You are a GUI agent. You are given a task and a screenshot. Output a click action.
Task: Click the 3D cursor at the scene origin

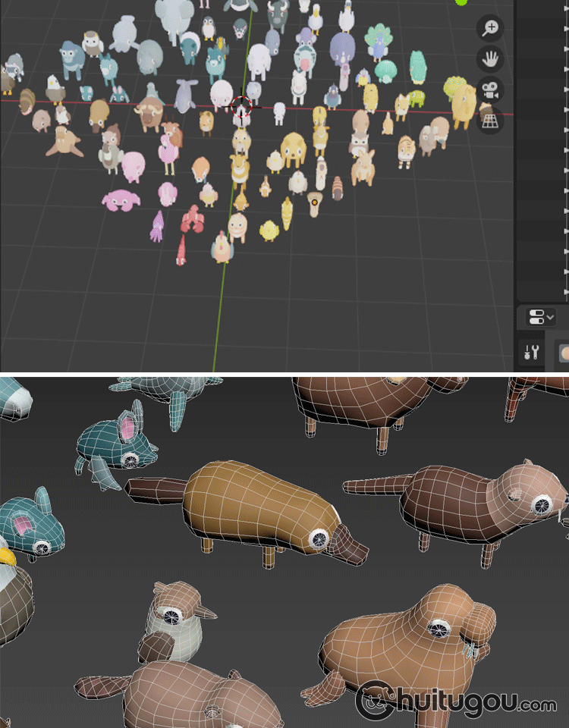click(241, 107)
